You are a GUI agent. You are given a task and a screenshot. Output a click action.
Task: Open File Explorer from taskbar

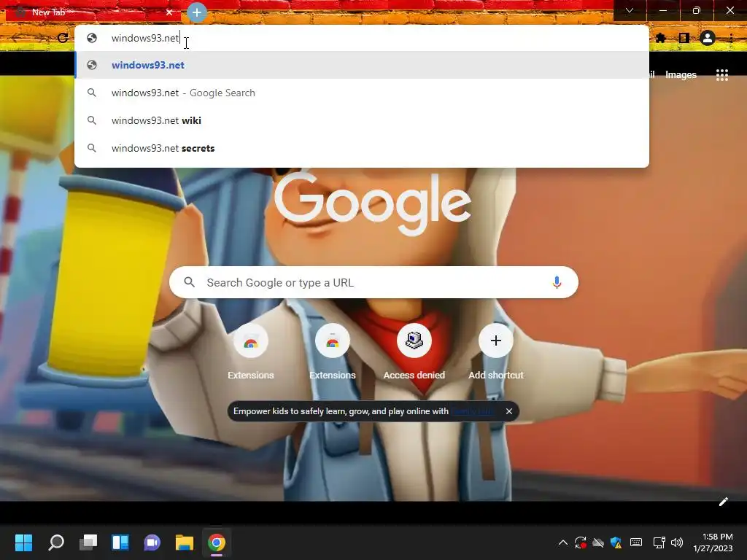click(x=185, y=542)
